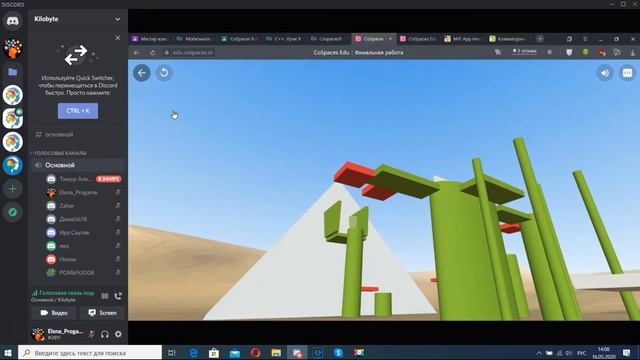This screenshot has width=640, height=360.
Task: Open the dark blue circle server icon
Action: click(x=13, y=165)
